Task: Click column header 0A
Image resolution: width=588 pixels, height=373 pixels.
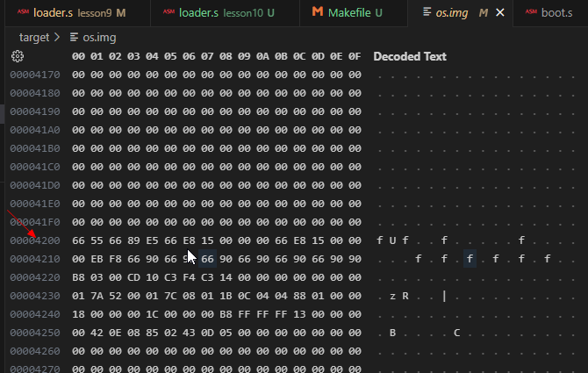Action: pyautogui.click(x=262, y=56)
